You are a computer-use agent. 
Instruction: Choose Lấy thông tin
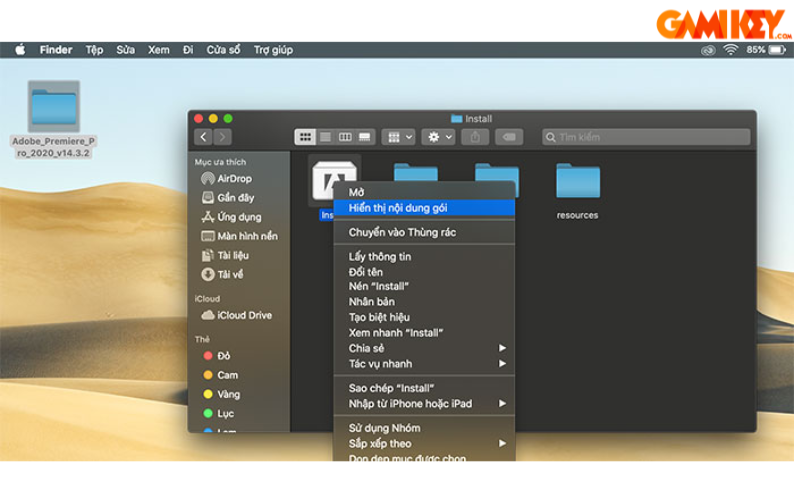tap(424, 257)
